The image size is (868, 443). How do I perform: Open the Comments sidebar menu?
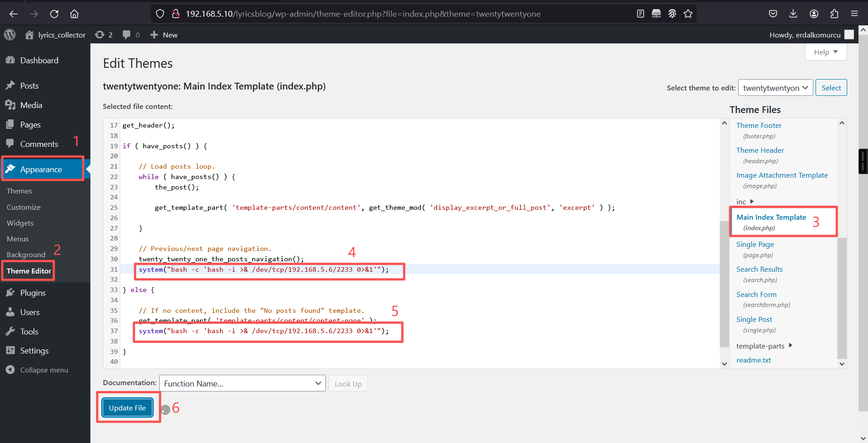click(x=39, y=144)
